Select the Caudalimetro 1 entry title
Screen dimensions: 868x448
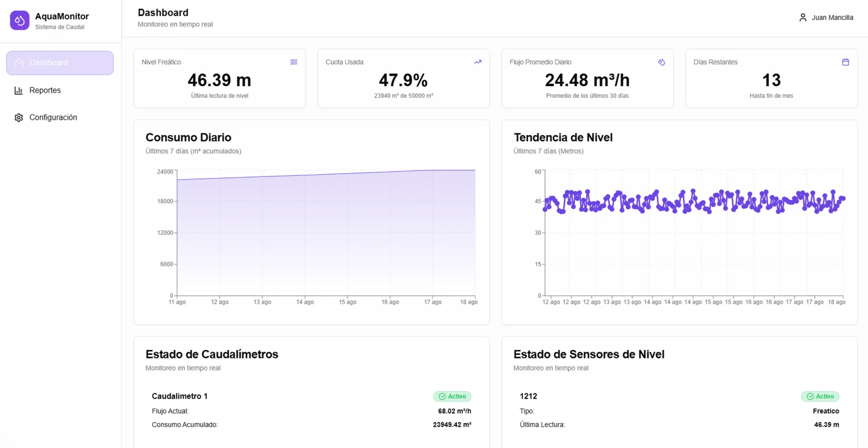(x=180, y=396)
